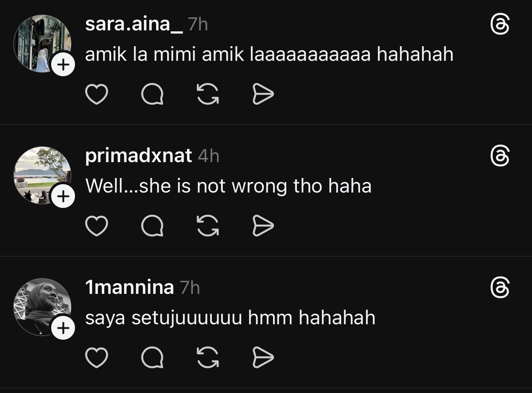
Task: Like 1mannina's comment with the heart
Action: coord(96,357)
